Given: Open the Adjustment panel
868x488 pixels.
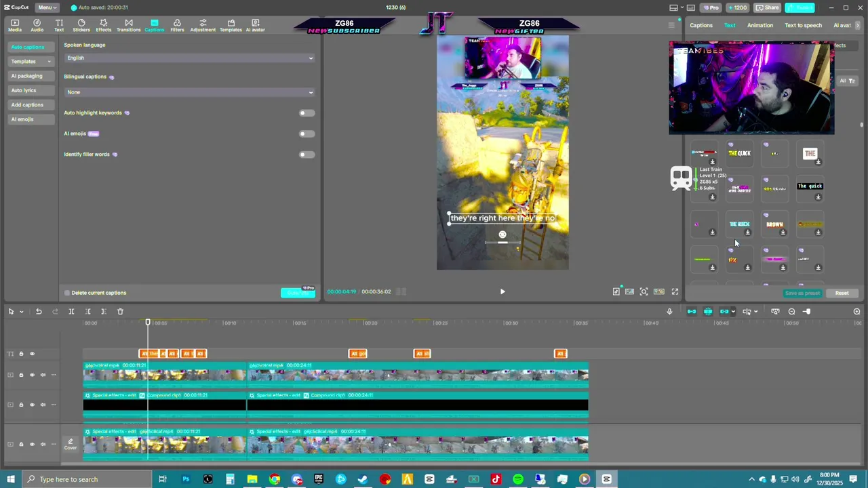Looking at the screenshot, I should (x=203, y=26).
